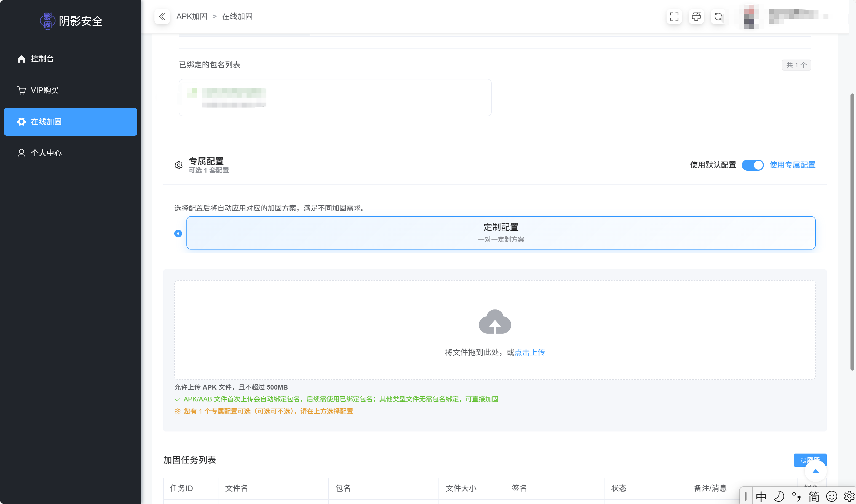
Task: Switch the IME 中 language mode toggle
Action: 761,497
